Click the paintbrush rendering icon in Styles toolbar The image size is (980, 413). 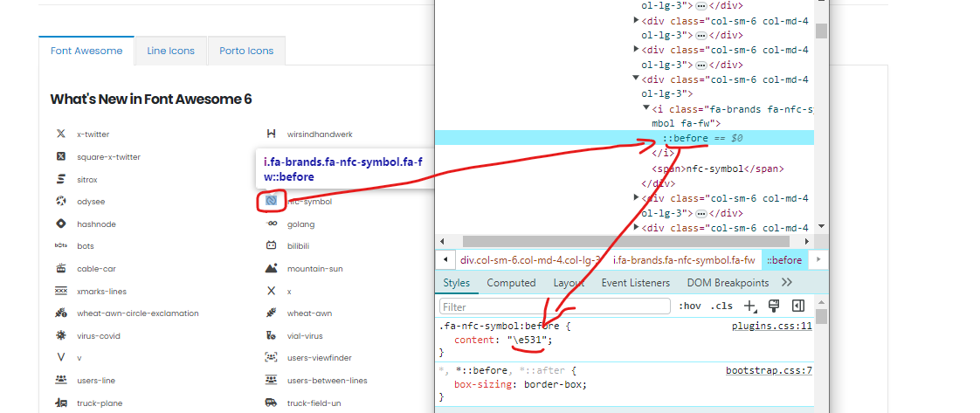click(x=774, y=306)
